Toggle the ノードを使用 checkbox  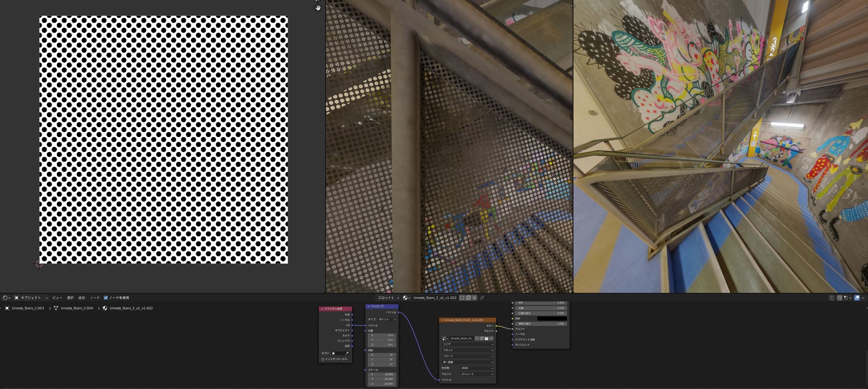point(106,298)
